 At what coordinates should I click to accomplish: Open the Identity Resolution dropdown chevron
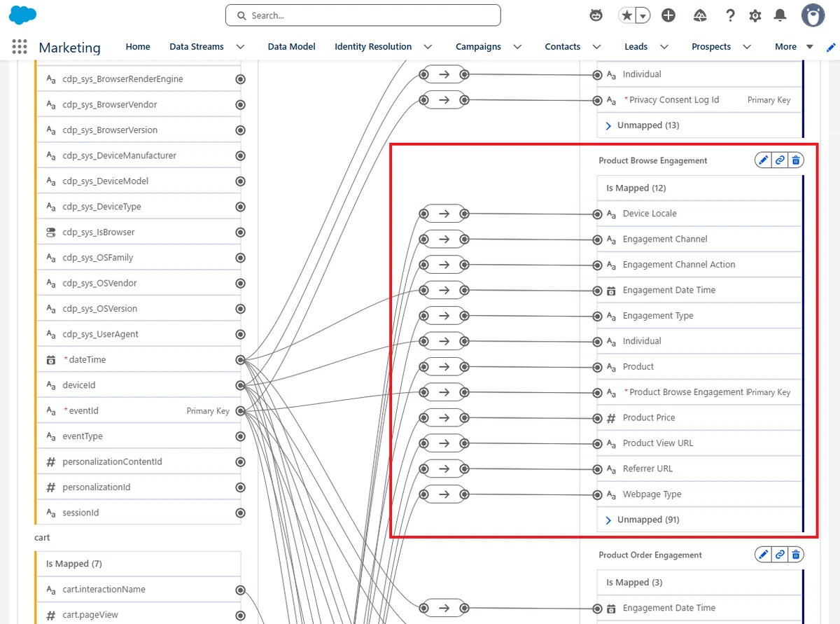click(x=428, y=47)
